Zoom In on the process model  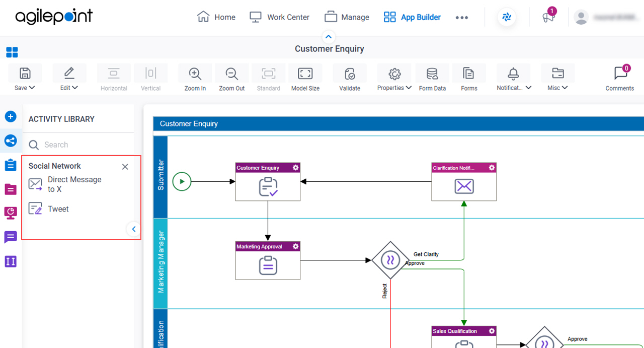pos(195,74)
